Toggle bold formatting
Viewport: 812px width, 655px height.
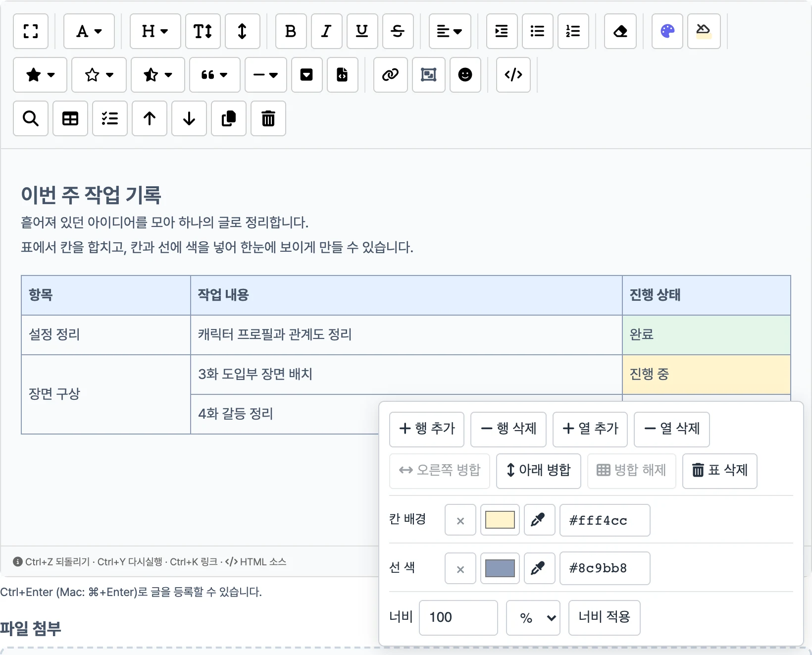coord(291,31)
